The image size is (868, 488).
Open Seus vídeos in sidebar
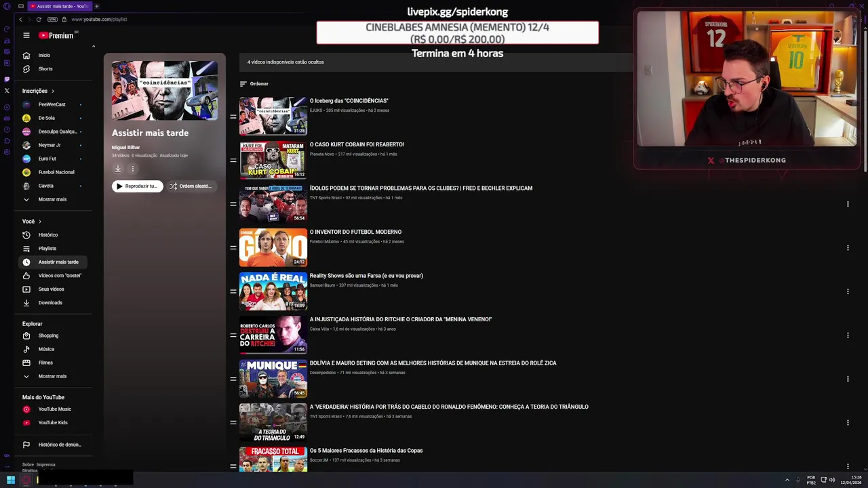[54, 289]
